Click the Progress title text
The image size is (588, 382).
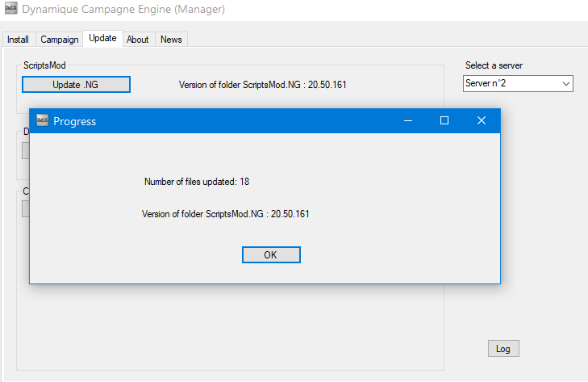click(x=75, y=121)
